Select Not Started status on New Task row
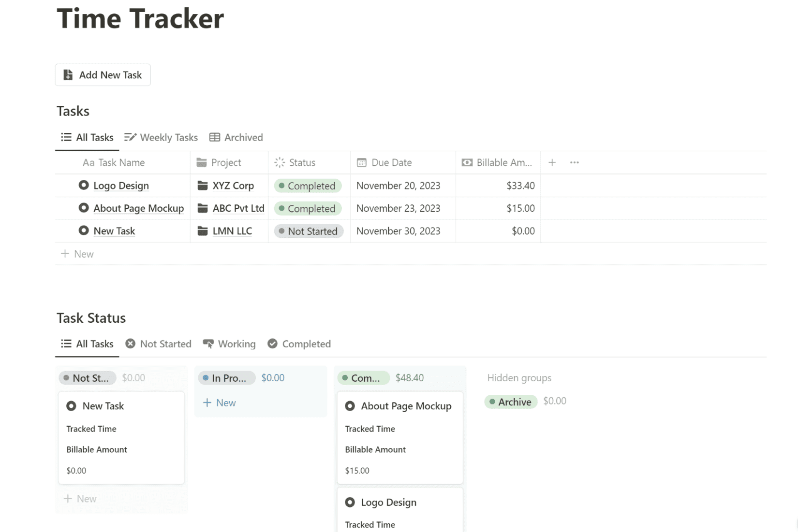This screenshot has height=532, width=798. tap(309, 231)
